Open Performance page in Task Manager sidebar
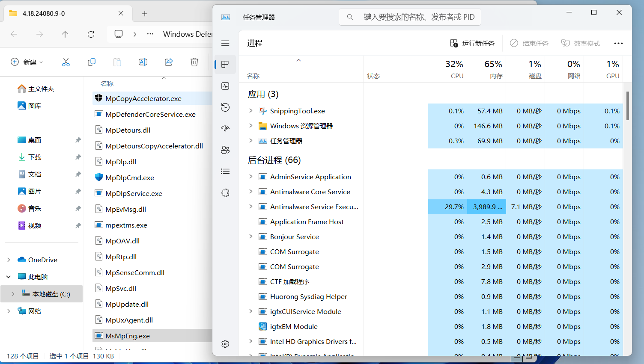The image size is (644, 364). (x=225, y=86)
